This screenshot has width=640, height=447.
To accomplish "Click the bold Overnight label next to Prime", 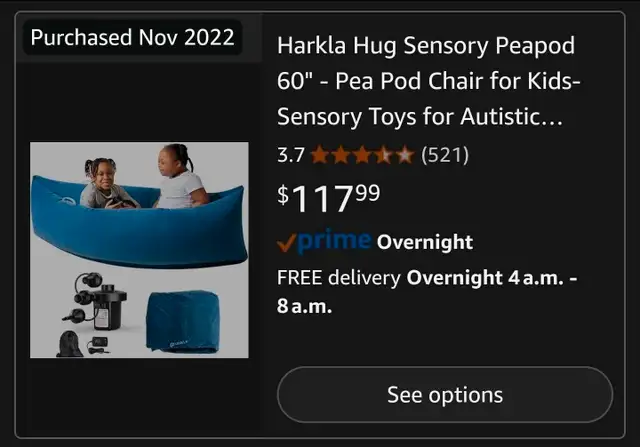I will 425,242.
